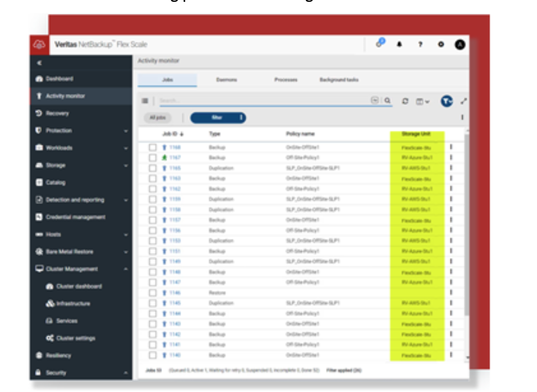
Task: Select checkbox for job 1143
Action: point(153,324)
